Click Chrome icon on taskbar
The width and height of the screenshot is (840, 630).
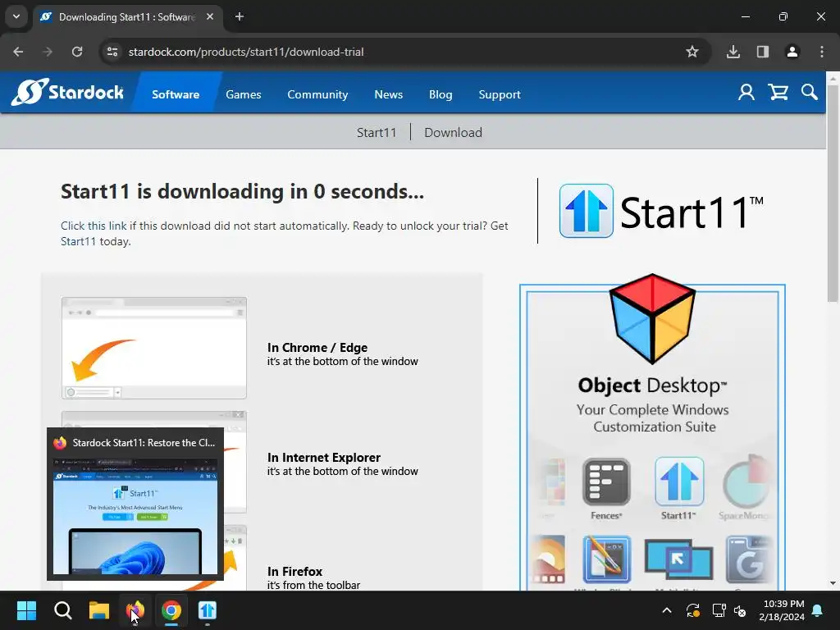pos(171,610)
